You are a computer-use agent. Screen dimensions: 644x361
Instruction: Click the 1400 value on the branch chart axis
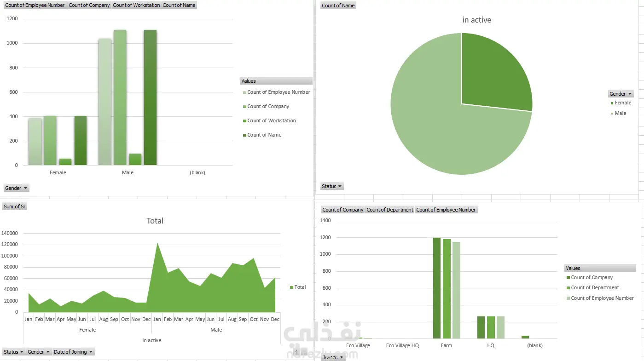point(325,220)
